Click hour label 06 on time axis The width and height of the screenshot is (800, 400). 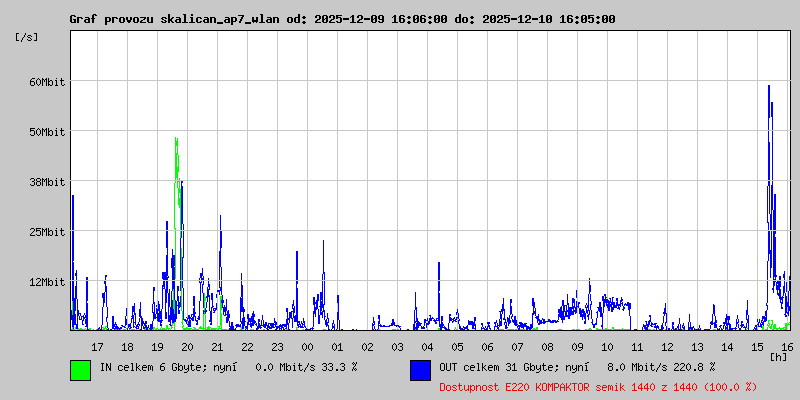pos(487,347)
